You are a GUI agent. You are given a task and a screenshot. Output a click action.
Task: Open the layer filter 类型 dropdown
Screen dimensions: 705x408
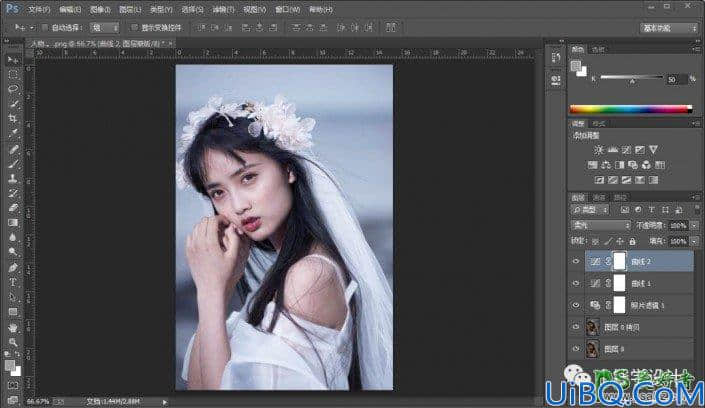tap(590, 210)
